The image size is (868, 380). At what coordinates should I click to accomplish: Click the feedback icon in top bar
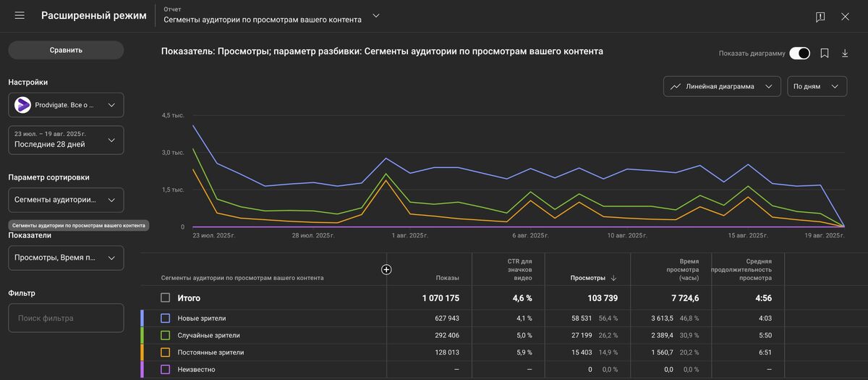[x=820, y=17]
